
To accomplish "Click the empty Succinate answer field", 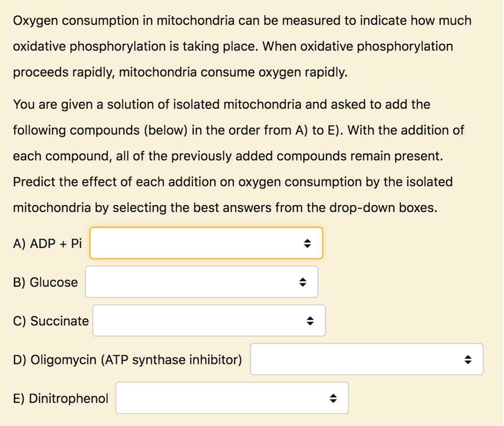I will tap(209, 320).
